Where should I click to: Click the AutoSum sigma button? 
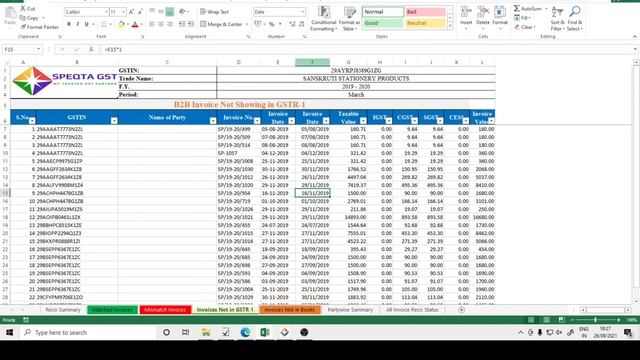(x=527, y=9)
